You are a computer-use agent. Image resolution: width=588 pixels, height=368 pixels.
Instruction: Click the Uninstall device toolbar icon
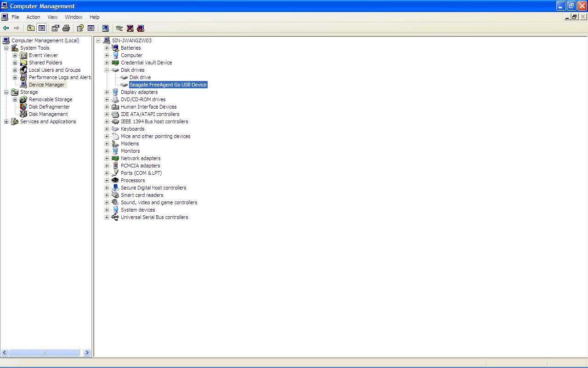click(x=130, y=28)
